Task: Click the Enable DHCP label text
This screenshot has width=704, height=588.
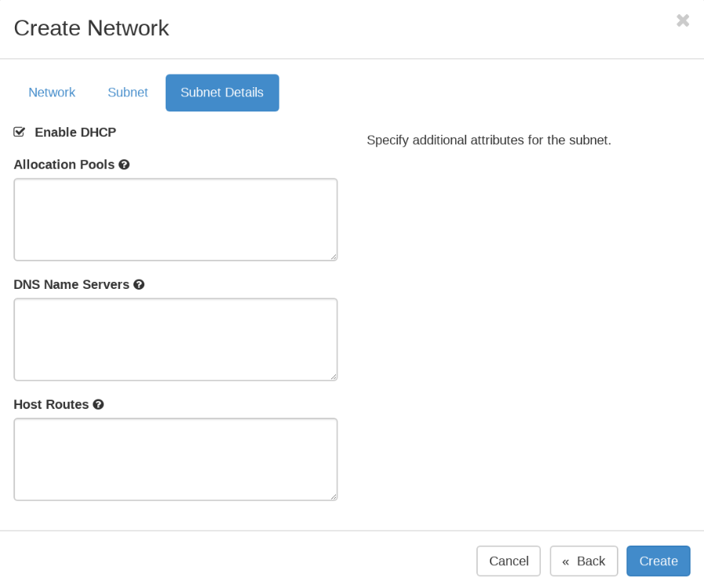Action: click(x=75, y=133)
